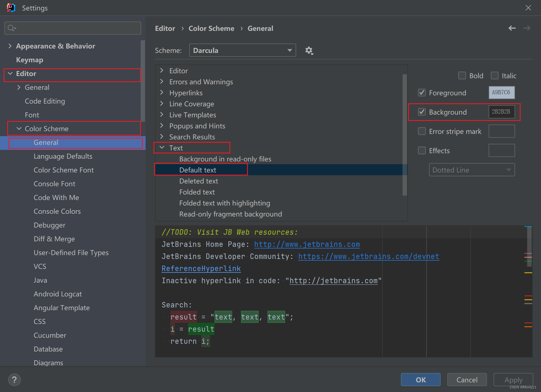Viewport: 541px width, 392px height.
Task: Open Font settings in sidebar
Action: tap(32, 115)
